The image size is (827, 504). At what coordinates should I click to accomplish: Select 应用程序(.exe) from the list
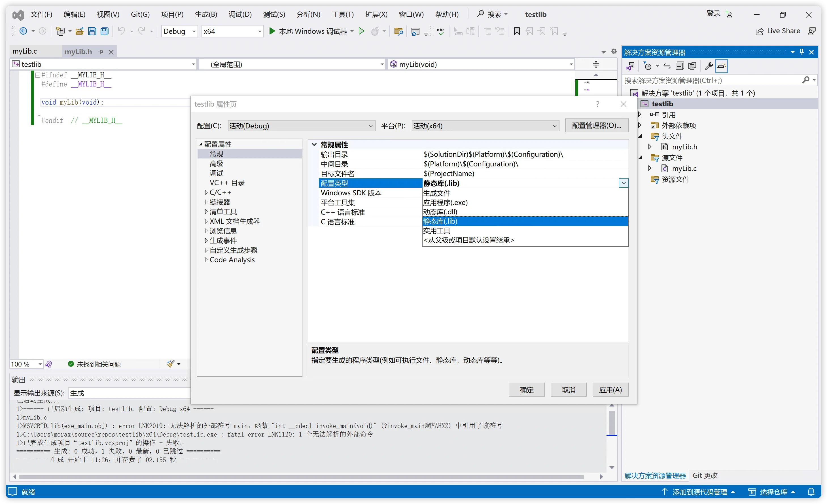coord(525,202)
